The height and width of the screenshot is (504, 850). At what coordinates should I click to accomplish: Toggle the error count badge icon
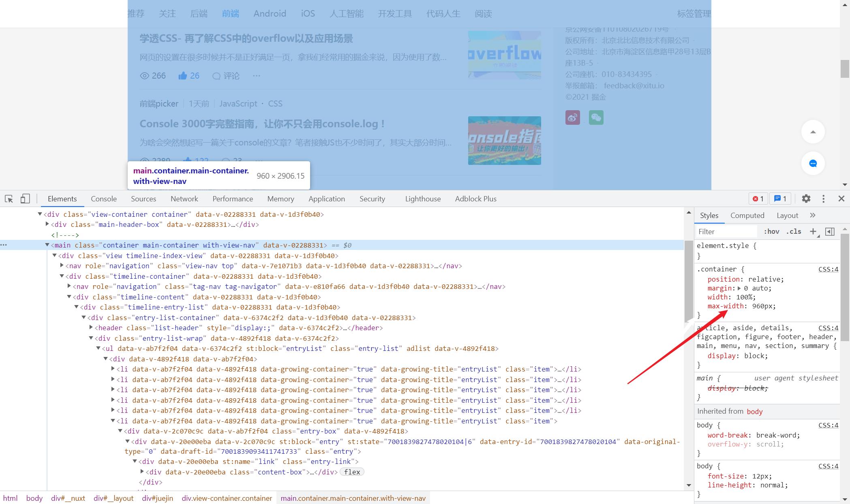pos(757,199)
